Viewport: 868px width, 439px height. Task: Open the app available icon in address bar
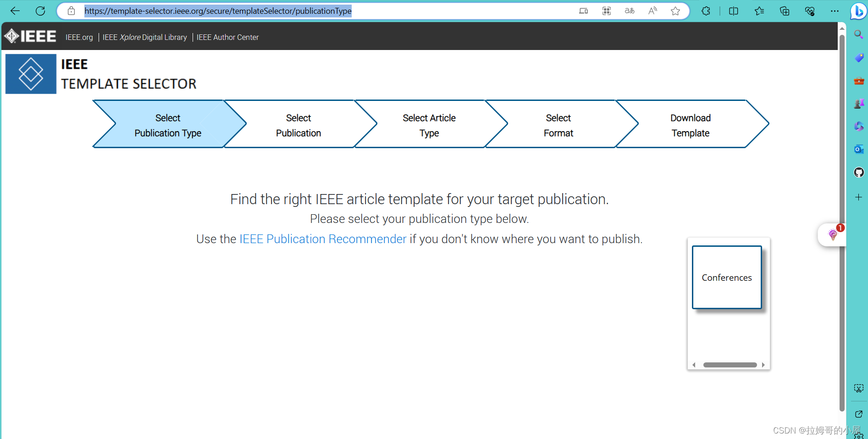coord(583,11)
